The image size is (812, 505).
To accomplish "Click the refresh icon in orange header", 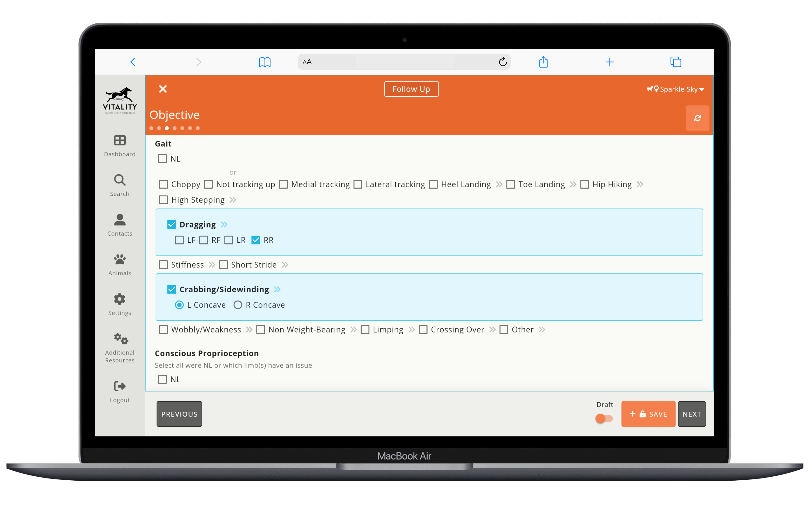I will 697,118.
